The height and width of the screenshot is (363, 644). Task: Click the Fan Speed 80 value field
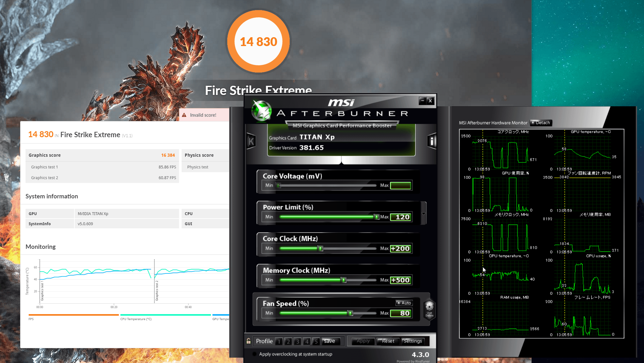click(x=400, y=313)
